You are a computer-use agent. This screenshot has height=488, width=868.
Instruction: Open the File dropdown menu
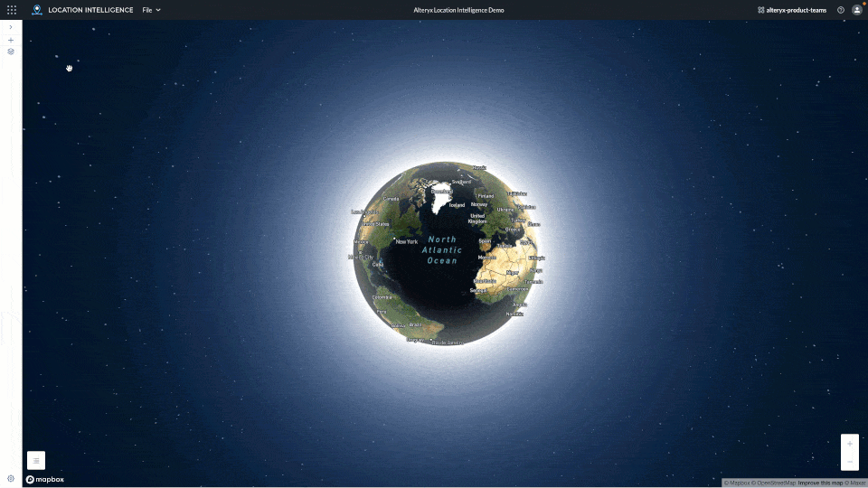pyautogui.click(x=151, y=10)
